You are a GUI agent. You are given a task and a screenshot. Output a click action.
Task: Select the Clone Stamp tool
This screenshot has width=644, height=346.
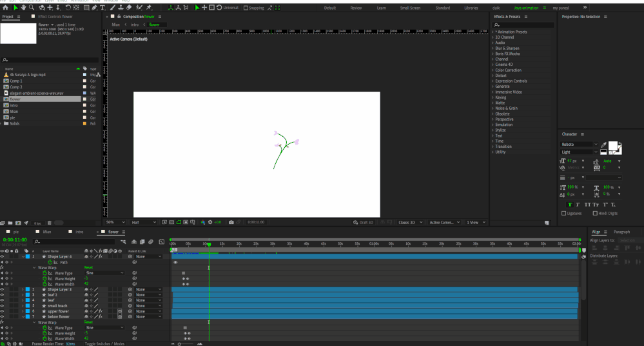click(121, 7)
